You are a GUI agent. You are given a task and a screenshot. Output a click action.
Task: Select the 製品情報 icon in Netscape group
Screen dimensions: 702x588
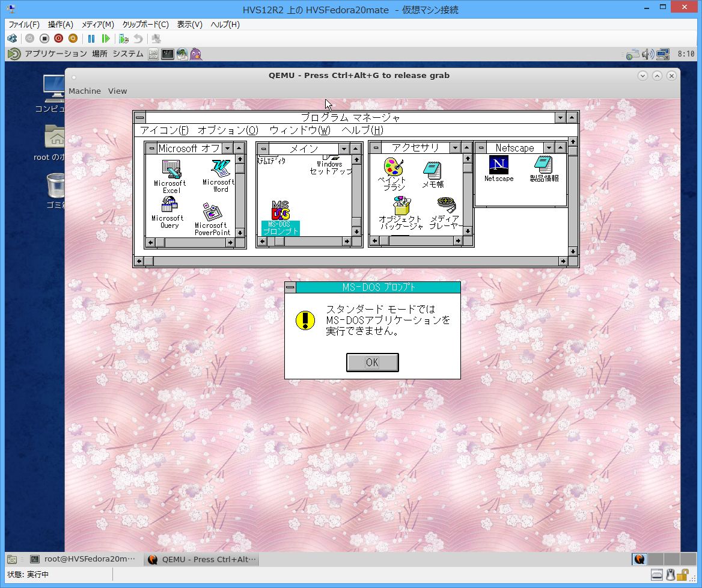(544, 169)
